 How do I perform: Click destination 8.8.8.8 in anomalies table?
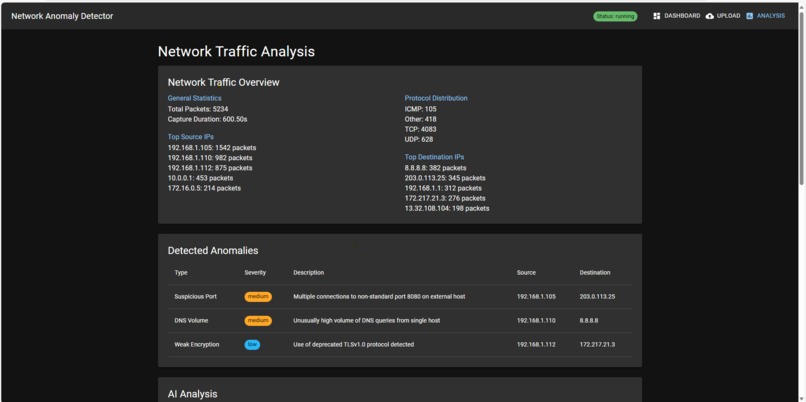(589, 321)
